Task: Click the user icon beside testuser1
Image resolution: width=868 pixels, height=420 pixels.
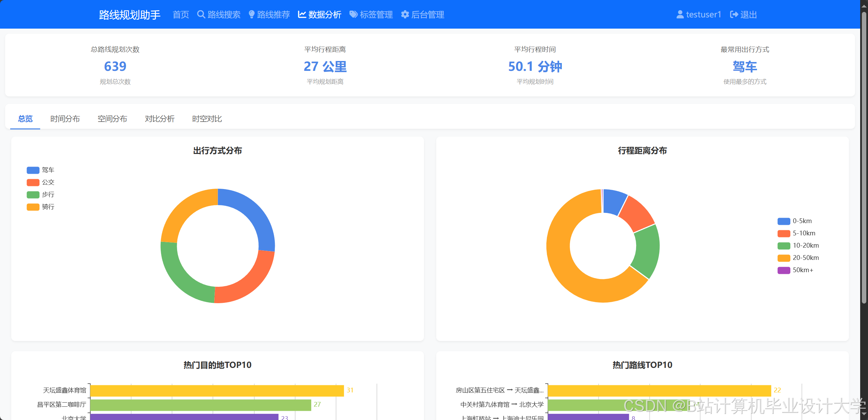Action: [680, 14]
